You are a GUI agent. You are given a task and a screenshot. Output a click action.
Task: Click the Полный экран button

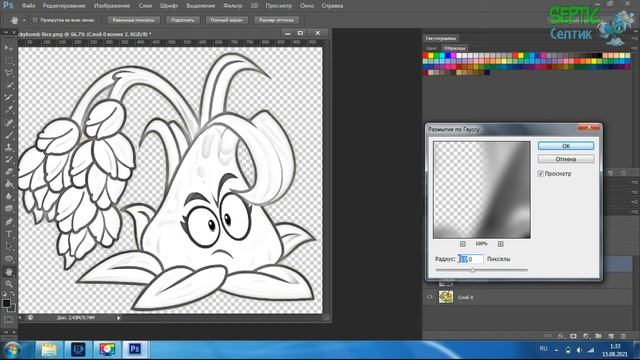point(227,20)
